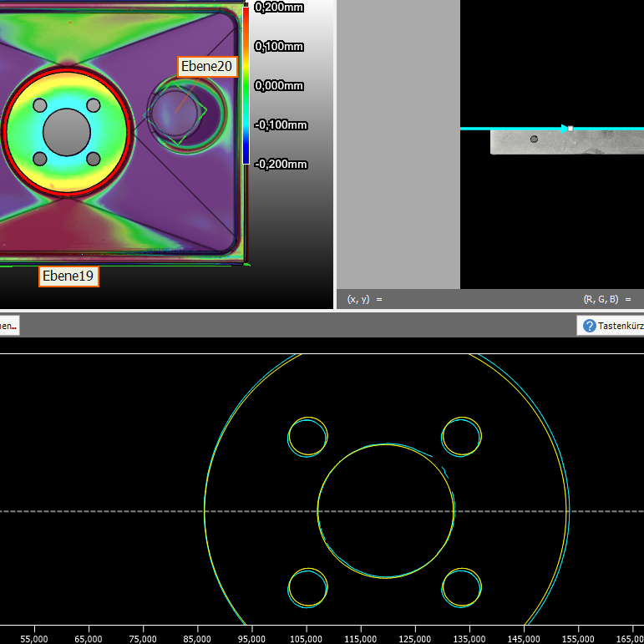Screen dimensions: 644x644
Task: Click the color deviation scale bar
Action: tap(246, 85)
